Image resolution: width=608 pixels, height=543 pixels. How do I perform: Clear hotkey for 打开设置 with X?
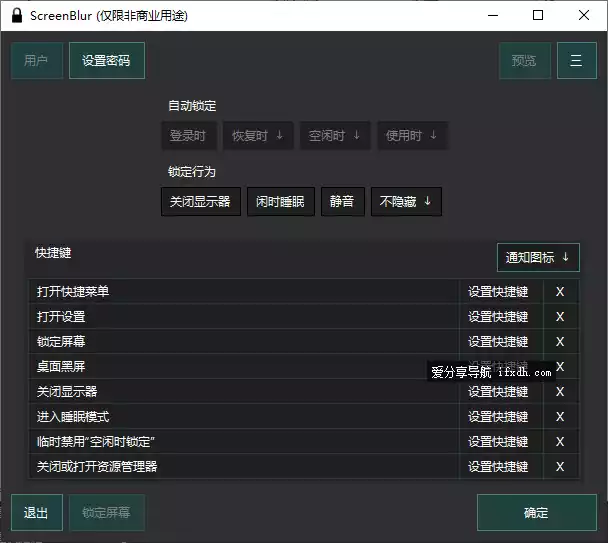point(560,316)
